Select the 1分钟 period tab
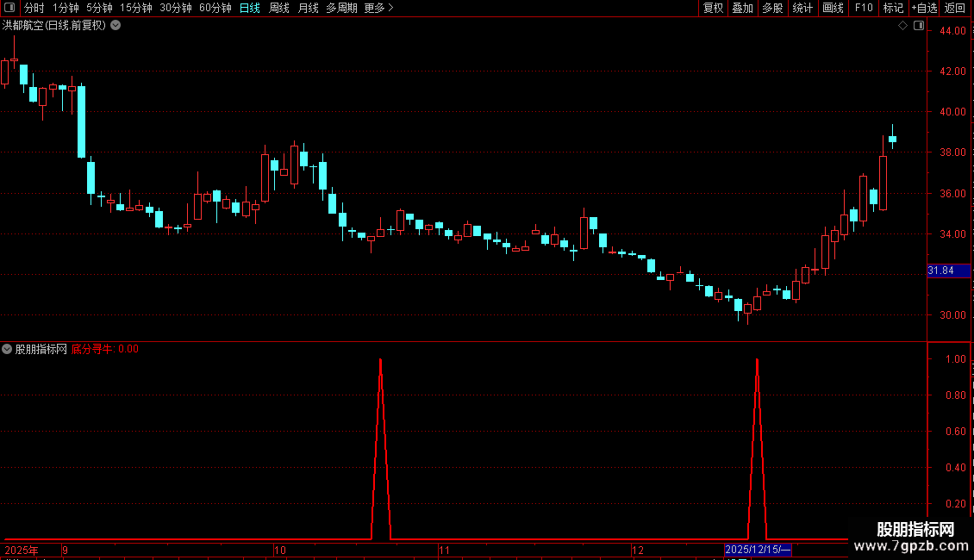This screenshot has height=560, width=974. pos(66,8)
